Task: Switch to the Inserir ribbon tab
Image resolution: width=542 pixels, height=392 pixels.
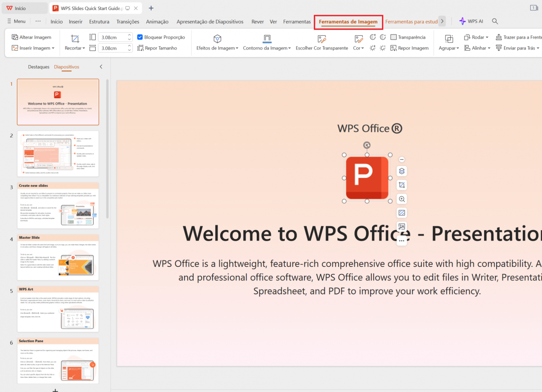Action: [x=76, y=21]
